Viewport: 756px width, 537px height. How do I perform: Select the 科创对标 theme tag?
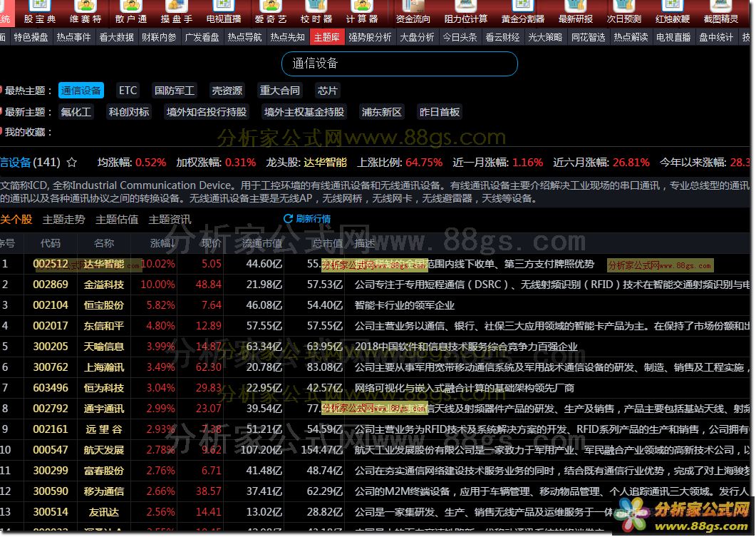[x=129, y=113]
